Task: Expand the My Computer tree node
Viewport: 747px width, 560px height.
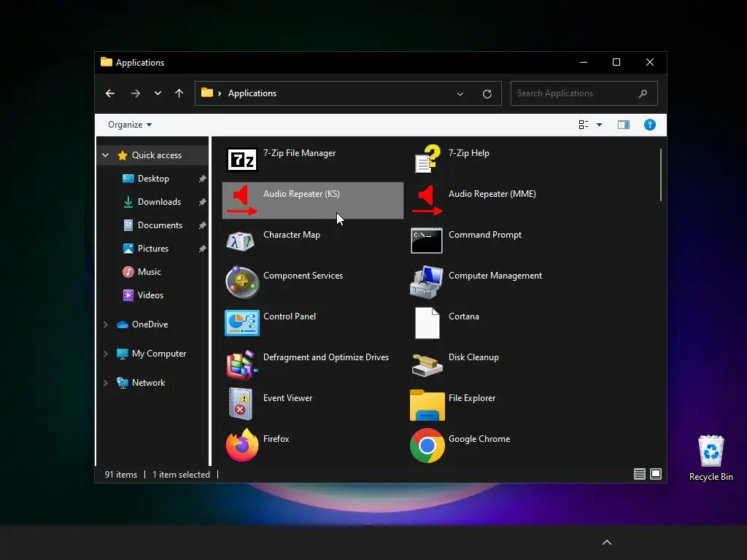Action: [x=105, y=354]
